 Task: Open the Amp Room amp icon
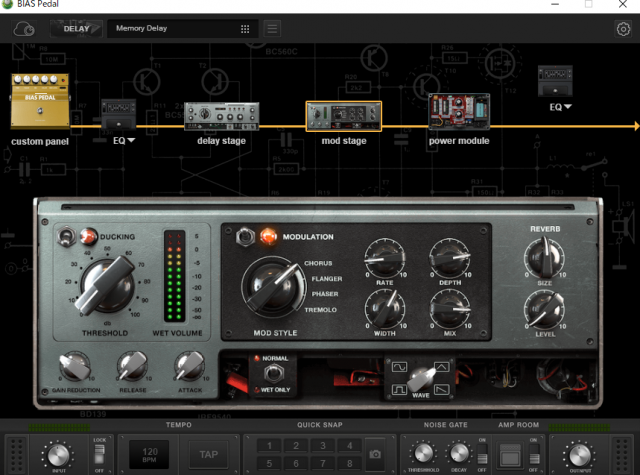(x=511, y=455)
